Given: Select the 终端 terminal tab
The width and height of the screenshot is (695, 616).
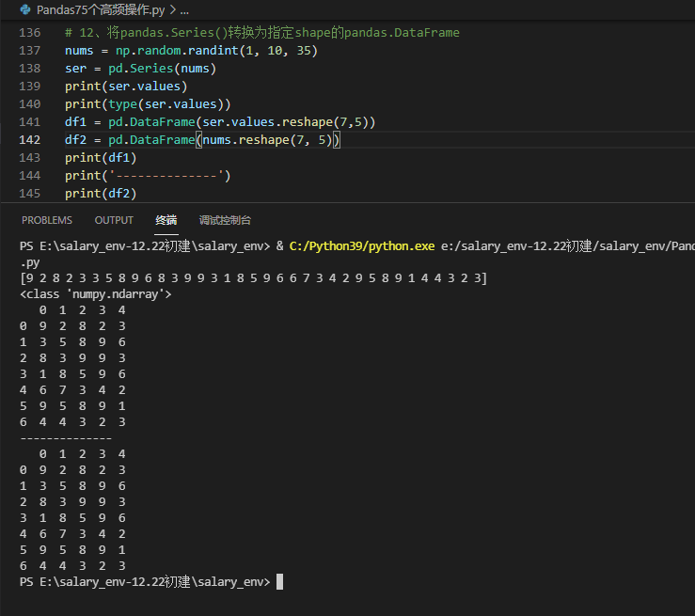Looking at the screenshot, I should point(166,220).
